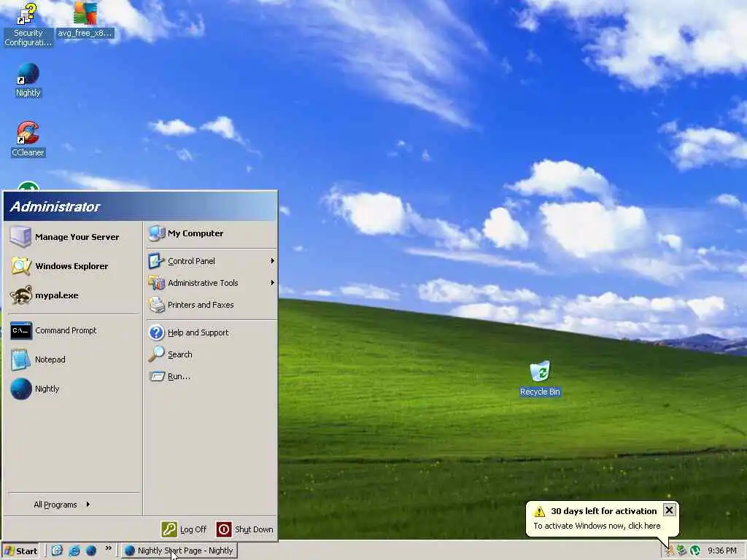This screenshot has width=747, height=560.
Task: Click the Safely Remove Hardware tray icon
Action: point(682,551)
